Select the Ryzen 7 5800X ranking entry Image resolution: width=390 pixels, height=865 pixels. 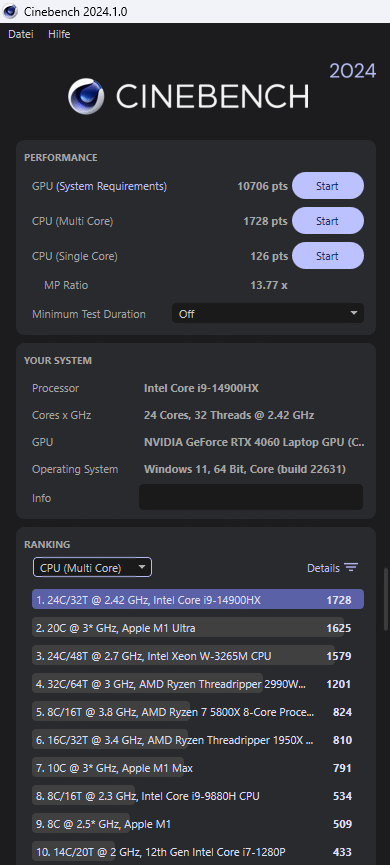click(x=198, y=712)
